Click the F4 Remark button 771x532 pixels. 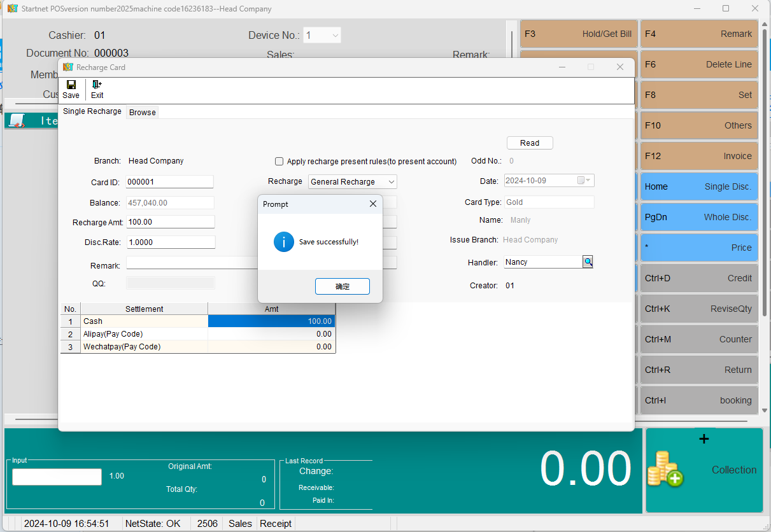[x=699, y=34]
